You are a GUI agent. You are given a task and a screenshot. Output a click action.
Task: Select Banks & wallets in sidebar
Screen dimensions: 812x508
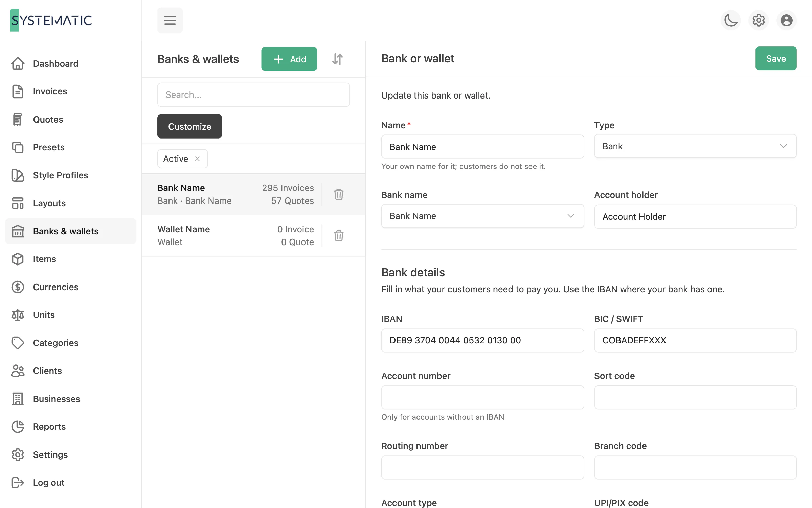[70, 231]
